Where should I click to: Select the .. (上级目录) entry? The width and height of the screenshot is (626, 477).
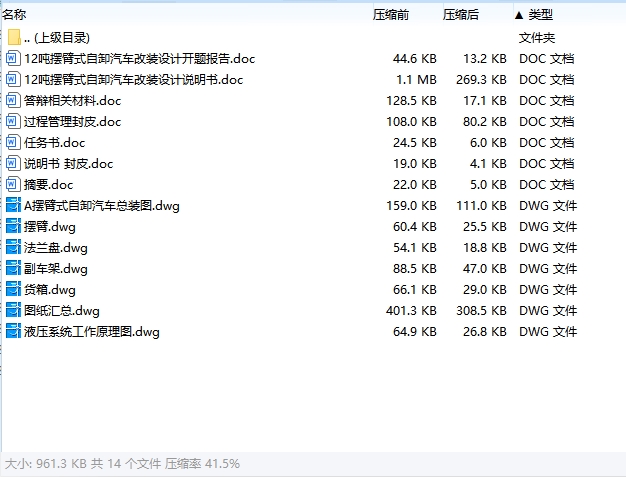[x=57, y=38]
